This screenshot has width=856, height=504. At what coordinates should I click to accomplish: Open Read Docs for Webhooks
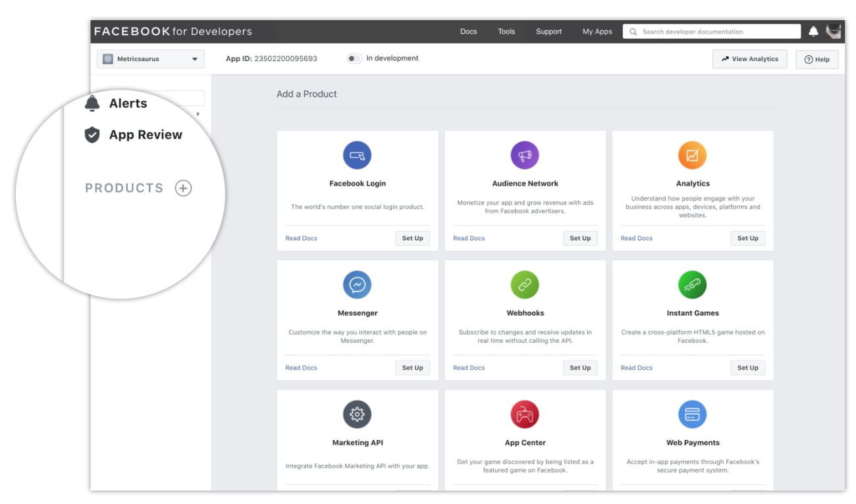tap(468, 367)
